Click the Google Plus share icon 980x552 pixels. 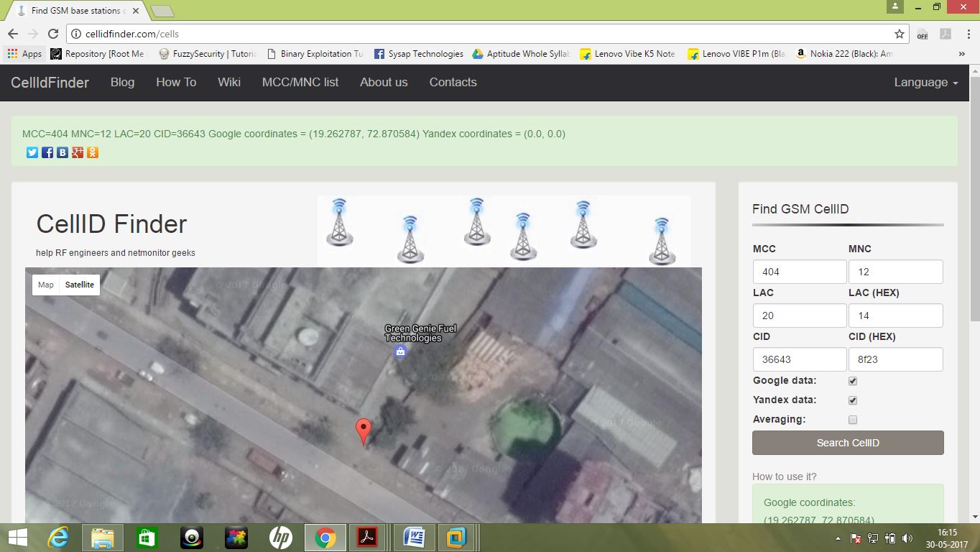pos(78,152)
